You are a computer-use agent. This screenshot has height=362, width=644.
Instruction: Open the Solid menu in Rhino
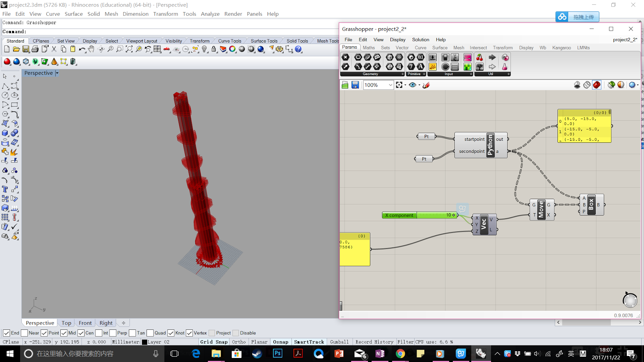pyautogui.click(x=93, y=14)
